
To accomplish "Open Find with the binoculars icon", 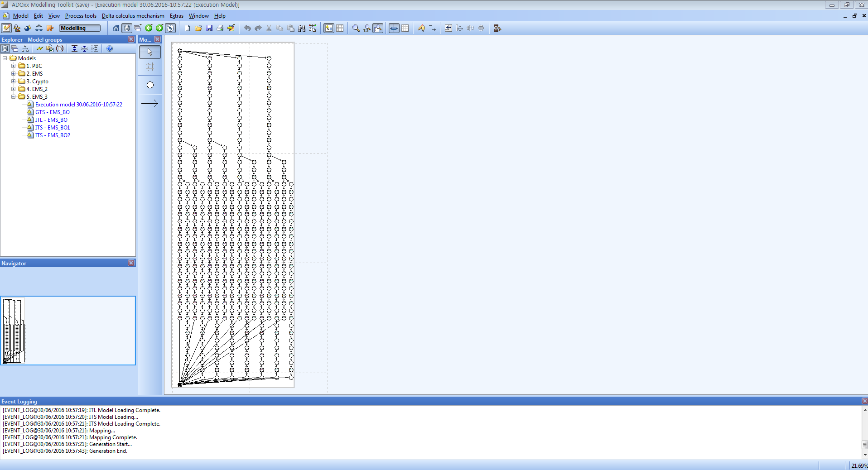I will pos(301,28).
